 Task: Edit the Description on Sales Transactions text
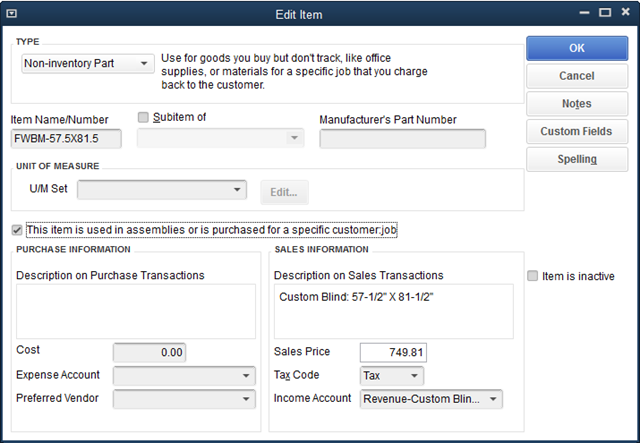392,311
